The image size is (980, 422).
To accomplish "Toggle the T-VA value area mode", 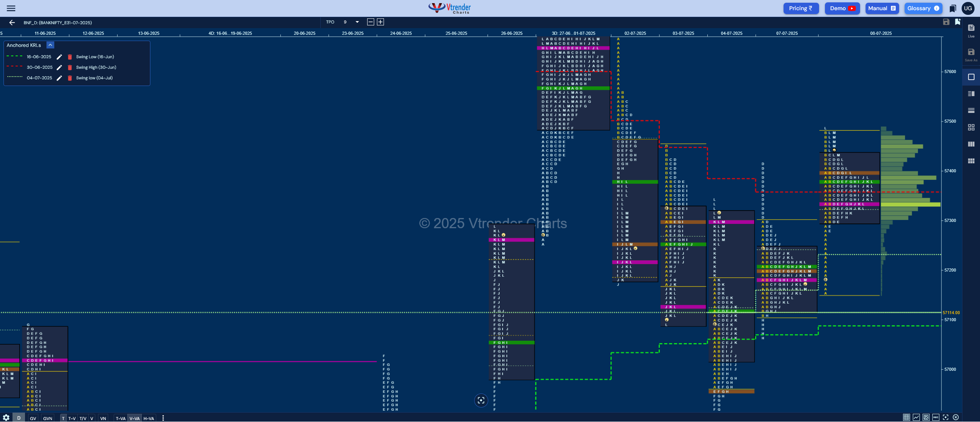I will coord(121,418).
